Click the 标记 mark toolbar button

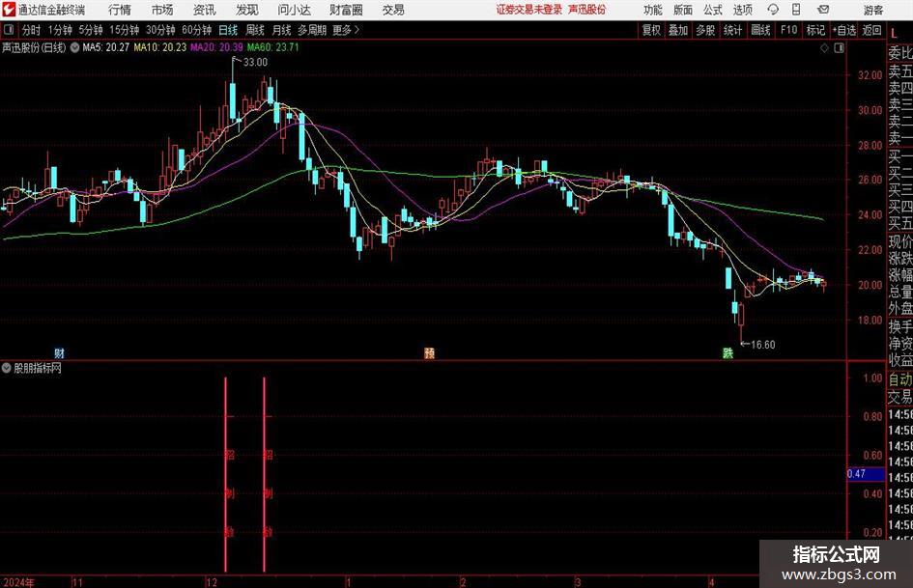click(815, 30)
